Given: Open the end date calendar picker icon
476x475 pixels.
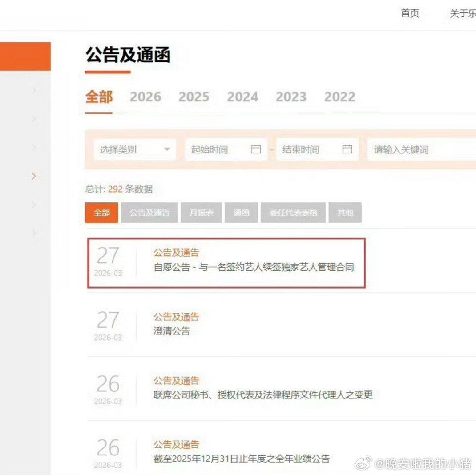Looking at the screenshot, I should pyautogui.click(x=348, y=149).
